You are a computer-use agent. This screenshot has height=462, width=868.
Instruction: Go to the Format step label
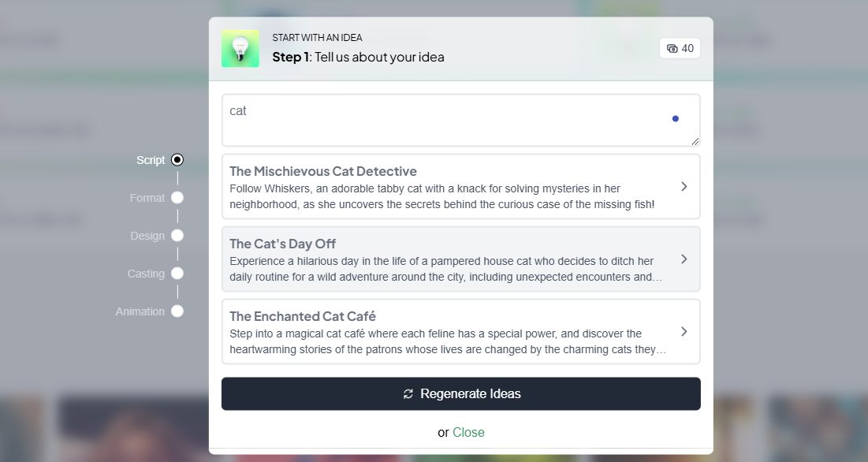click(147, 198)
